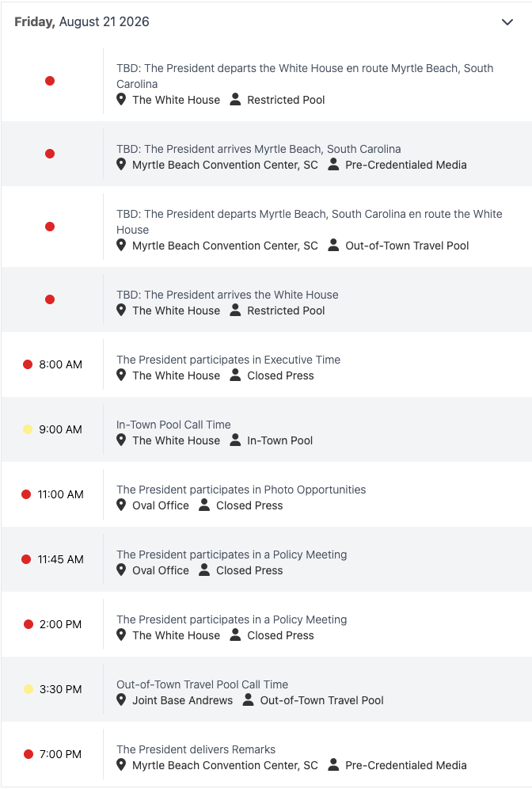532x789 pixels.
Task: Click the location pin beside Joint Base Andrews
Action: point(121,700)
